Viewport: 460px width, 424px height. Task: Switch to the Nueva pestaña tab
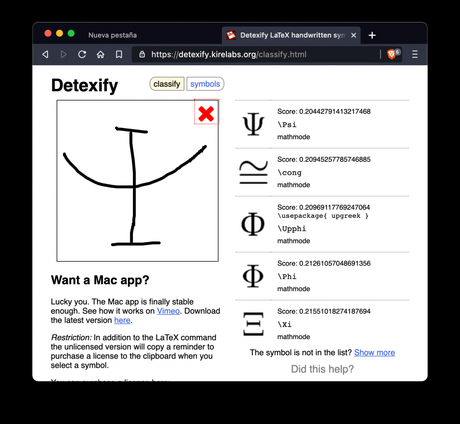[112, 35]
